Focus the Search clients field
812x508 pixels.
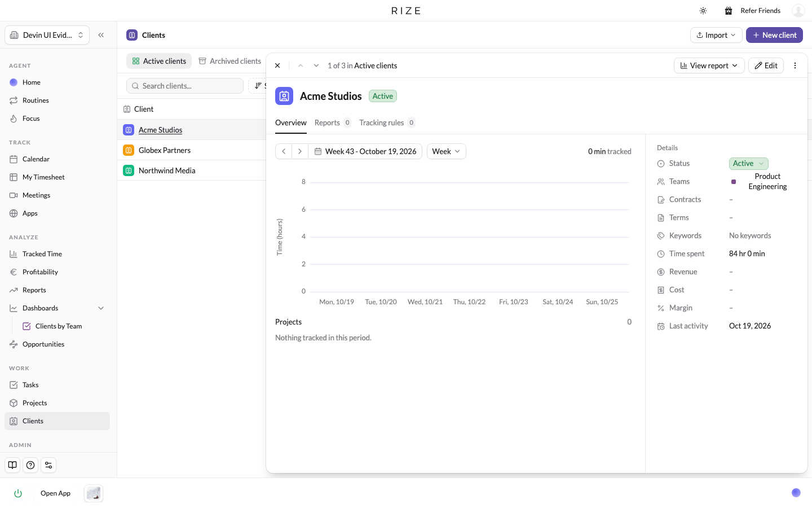[185, 86]
